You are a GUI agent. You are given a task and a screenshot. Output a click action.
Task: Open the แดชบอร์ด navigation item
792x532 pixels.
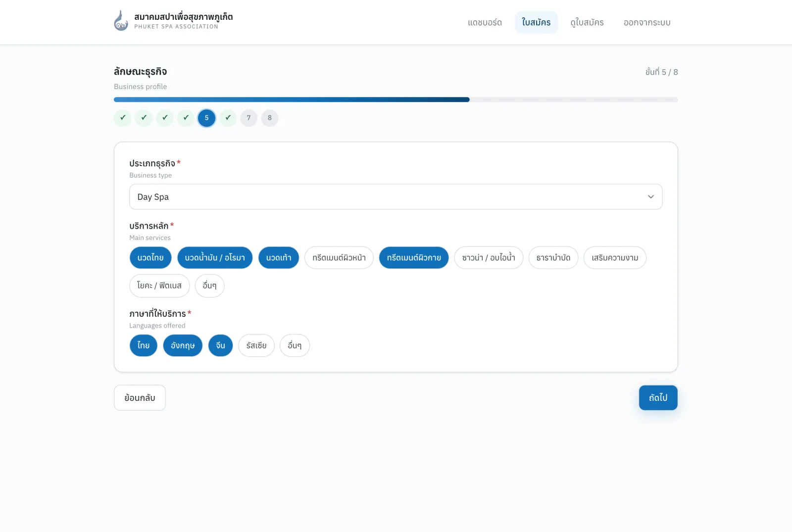(485, 22)
